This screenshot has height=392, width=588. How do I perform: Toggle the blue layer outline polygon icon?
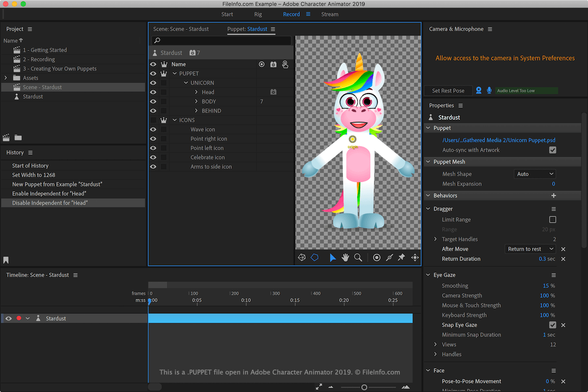coord(315,257)
